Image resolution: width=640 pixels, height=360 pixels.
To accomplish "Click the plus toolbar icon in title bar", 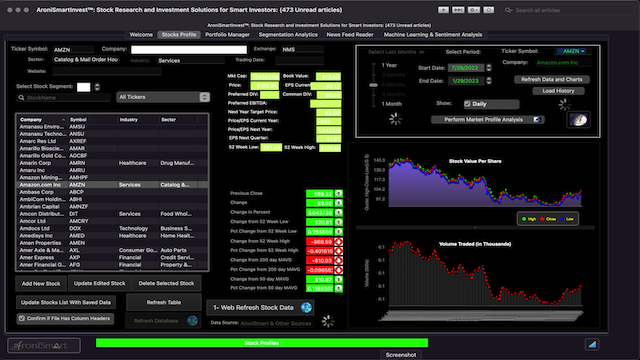I will tap(443, 10).
